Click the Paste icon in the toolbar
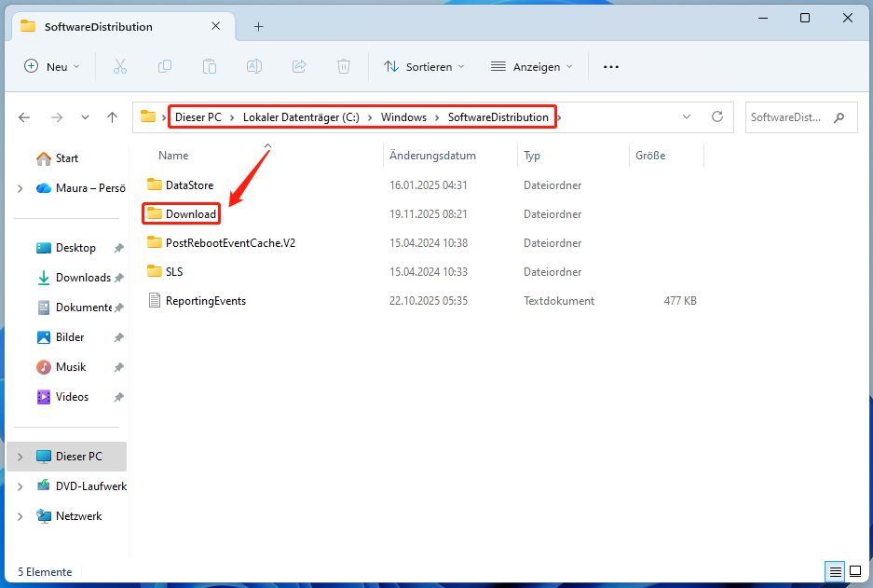The height and width of the screenshot is (588, 873). 209,66
